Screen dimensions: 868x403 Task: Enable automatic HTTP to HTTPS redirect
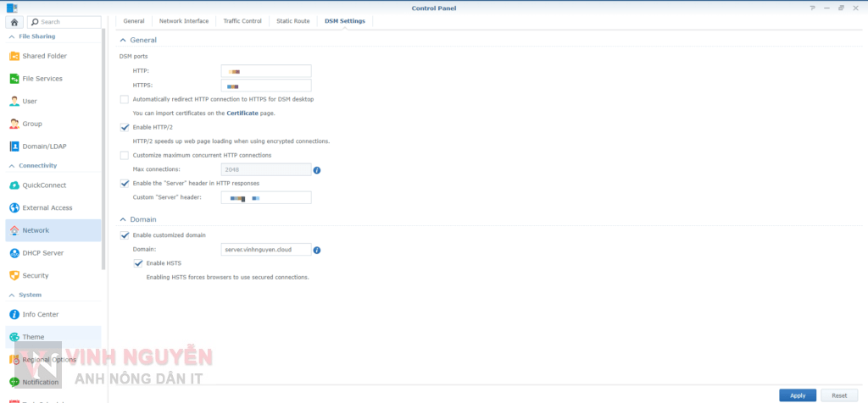coord(125,99)
